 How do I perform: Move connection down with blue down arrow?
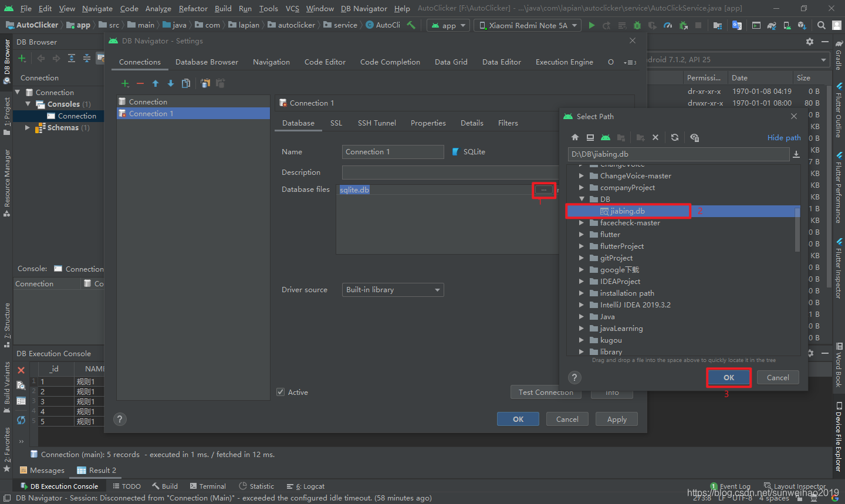(x=171, y=83)
